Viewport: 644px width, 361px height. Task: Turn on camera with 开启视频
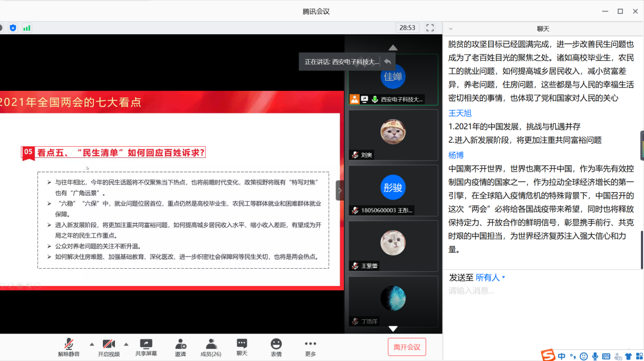click(x=109, y=347)
